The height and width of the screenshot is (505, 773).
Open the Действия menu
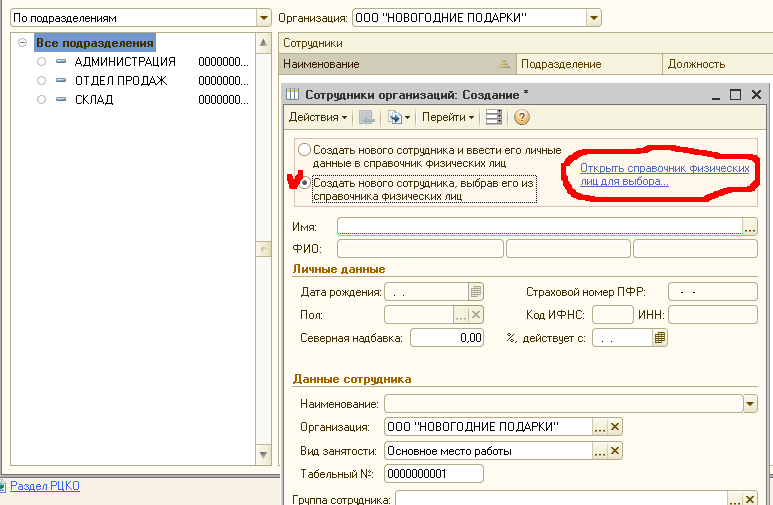318,117
